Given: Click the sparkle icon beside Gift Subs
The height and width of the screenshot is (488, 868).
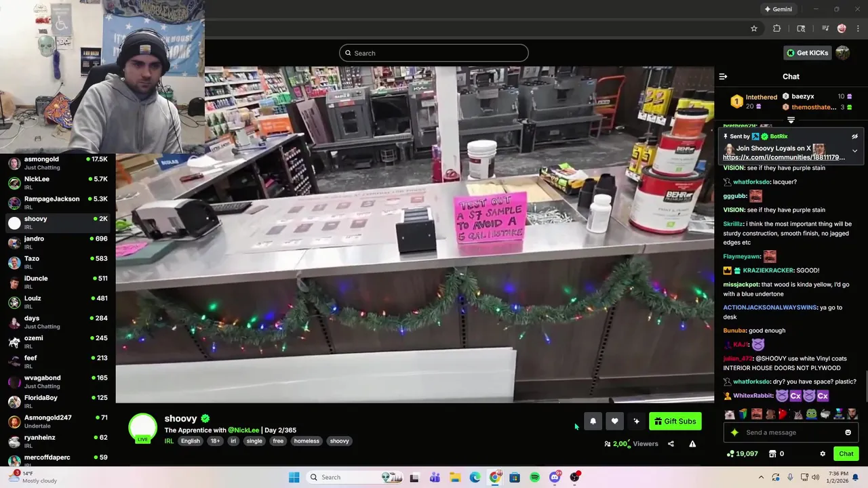Looking at the screenshot, I should pos(636,421).
